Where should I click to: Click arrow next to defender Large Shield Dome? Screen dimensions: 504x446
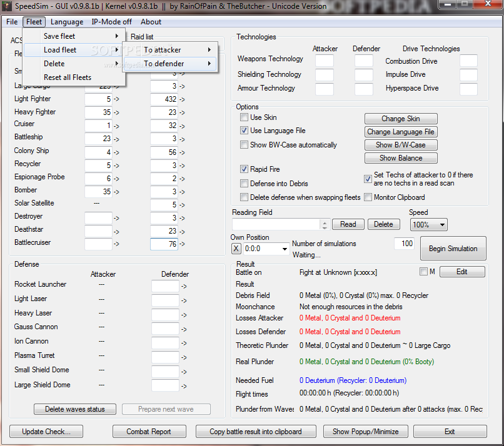coord(184,386)
